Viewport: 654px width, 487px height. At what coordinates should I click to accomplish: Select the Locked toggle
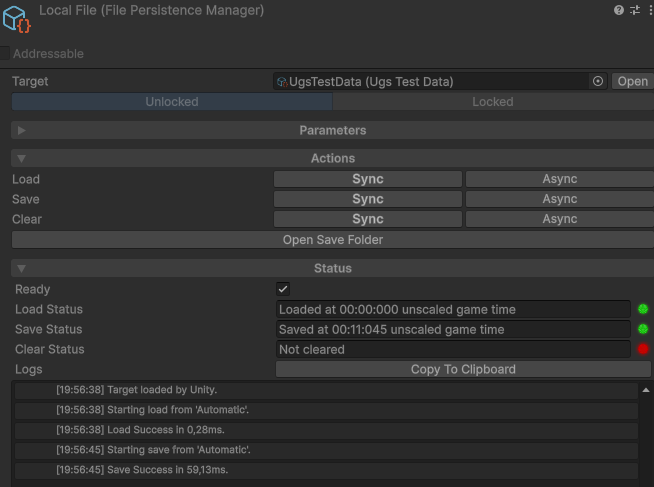(x=493, y=102)
